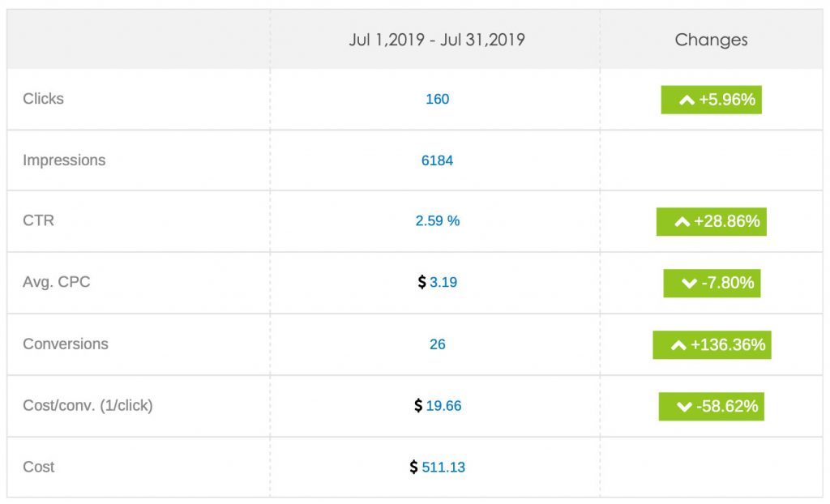Open the 6184 impressions value
This screenshot has height=504, width=830.
438,161
